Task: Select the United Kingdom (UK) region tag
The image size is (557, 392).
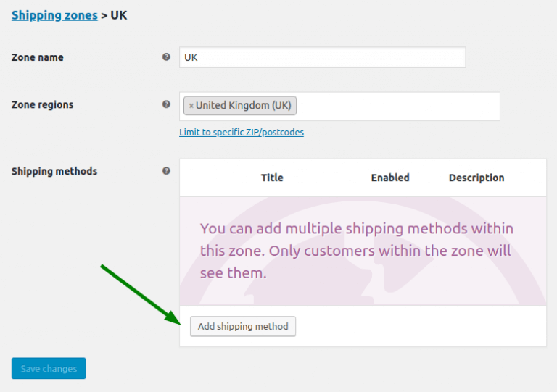Action: (244, 106)
